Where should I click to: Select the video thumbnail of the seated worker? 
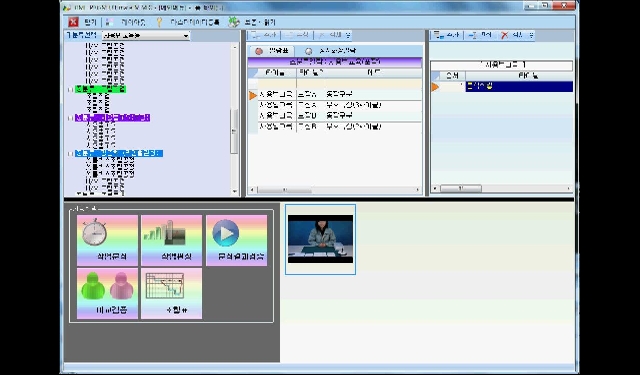coord(320,239)
